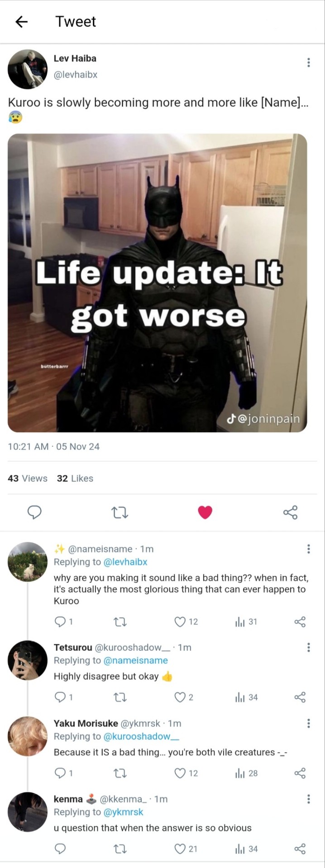Go back using the arrow icon
The height and width of the screenshot is (868, 325).
22,21
